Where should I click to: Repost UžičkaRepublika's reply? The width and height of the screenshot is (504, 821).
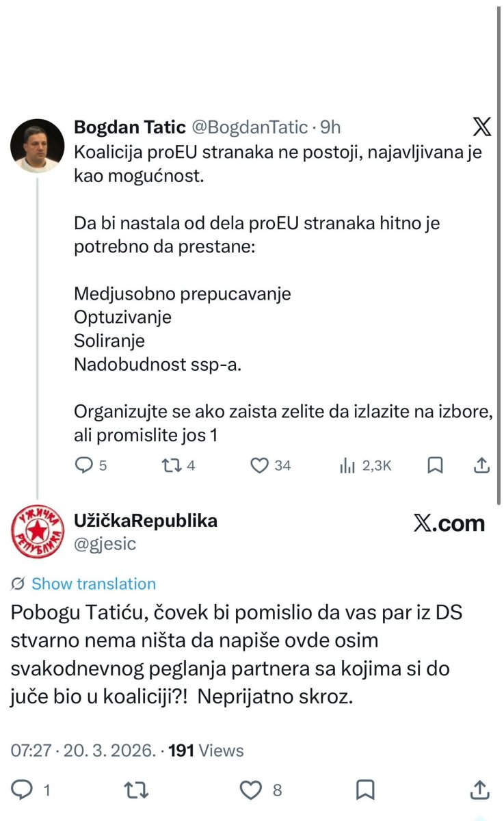(x=135, y=790)
